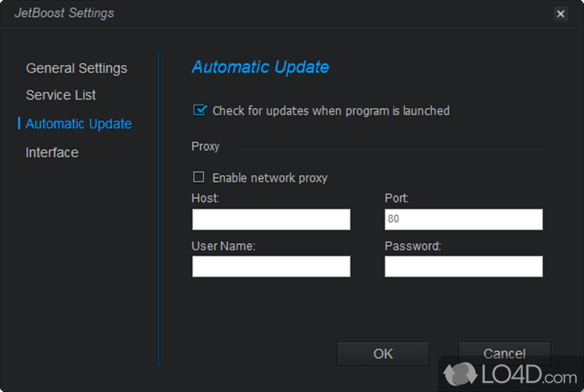Enable the network proxy checkbox
This screenshot has width=584, height=392.
199,177
